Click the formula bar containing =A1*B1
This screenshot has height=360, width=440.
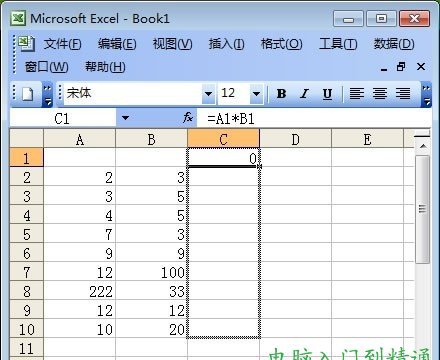[313, 118]
